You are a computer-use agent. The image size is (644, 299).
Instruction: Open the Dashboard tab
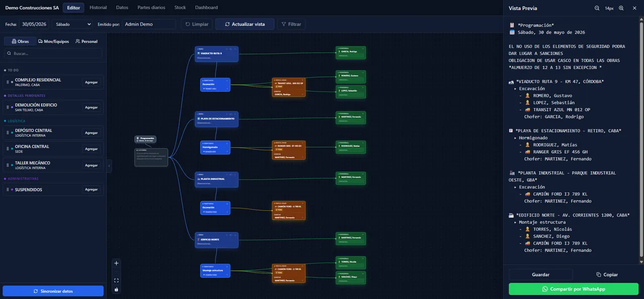[x=206, y=8]
